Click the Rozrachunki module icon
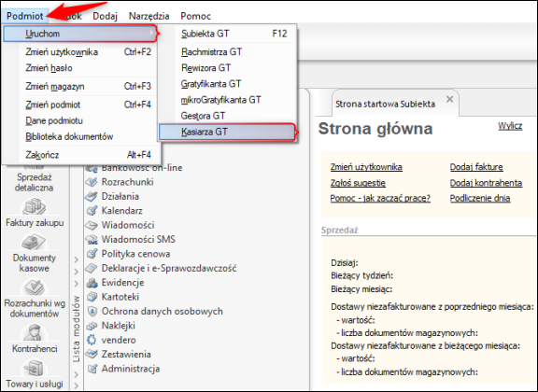The image size is (538, 392). coord(92,182)
